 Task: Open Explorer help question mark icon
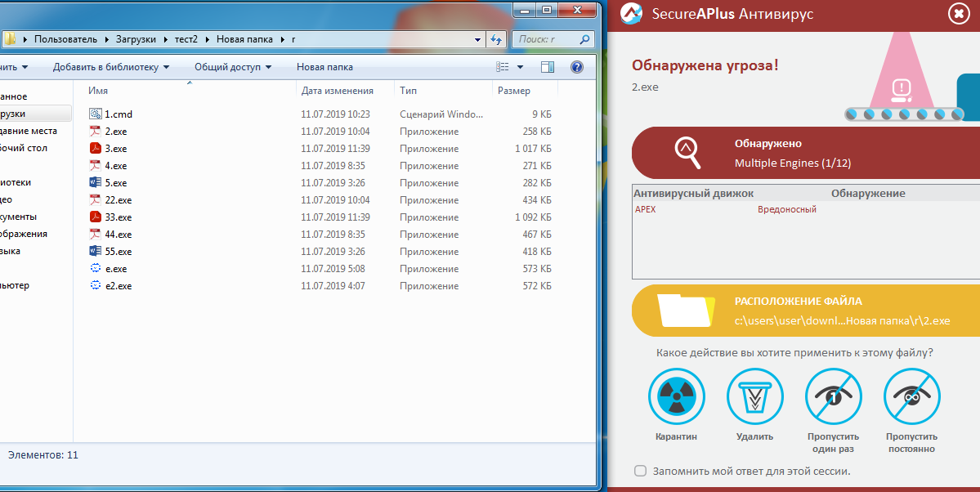click(x=577, y=67)
